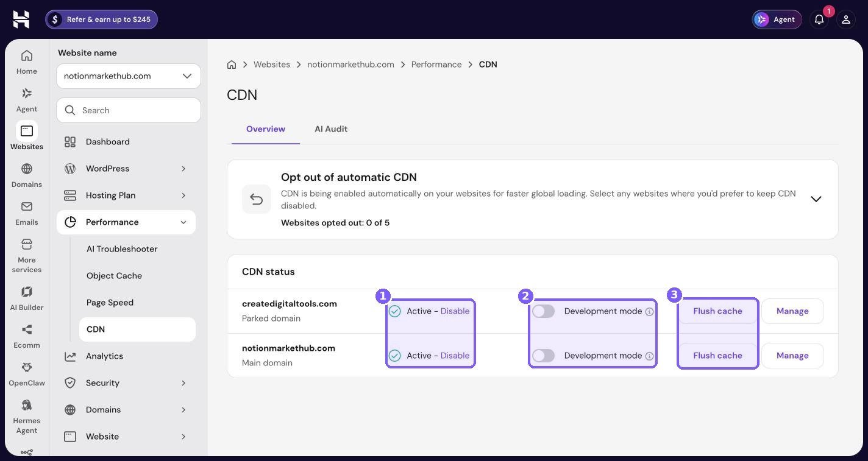Go to Home in left rail
The width and height of the screenshot is (868, 461).
[27, 62]
